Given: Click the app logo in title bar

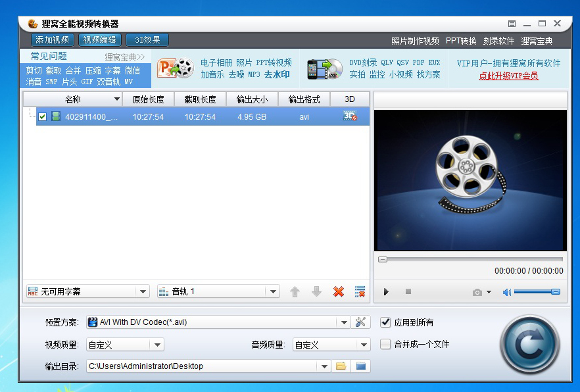Looking at the screenshot, I should (x=33, y=24).
